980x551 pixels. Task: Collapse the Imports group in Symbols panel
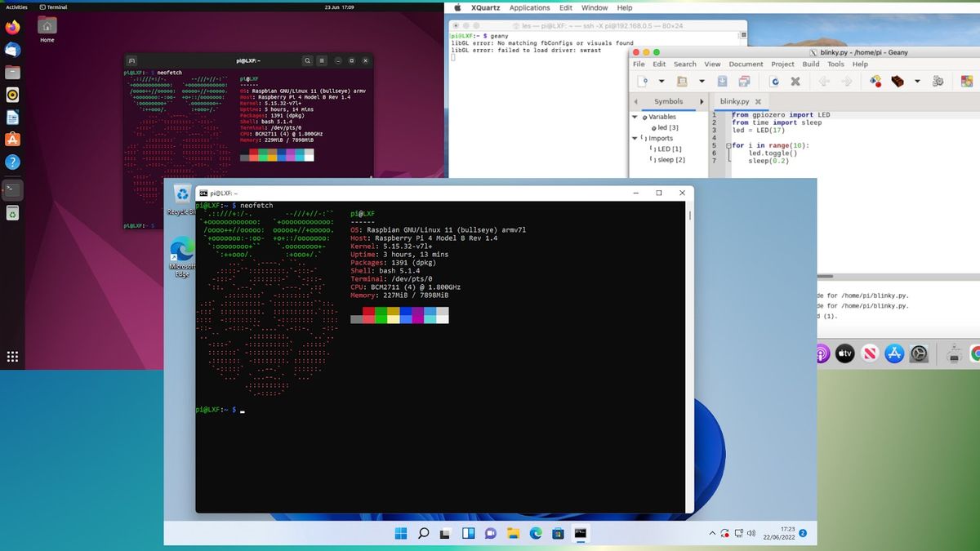pos(635,138)
